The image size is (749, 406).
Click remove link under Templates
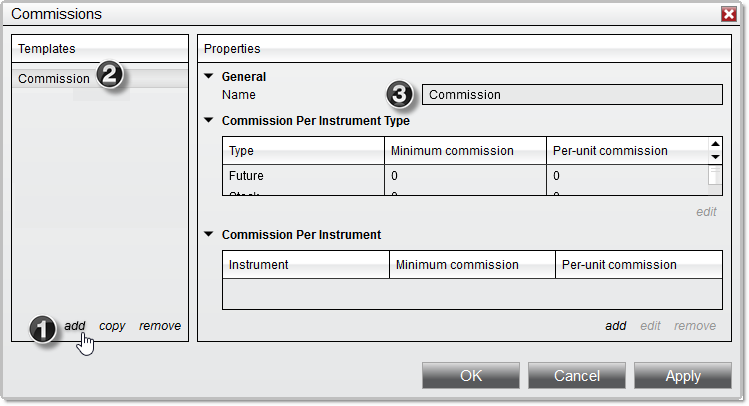(x=160, y=326)
